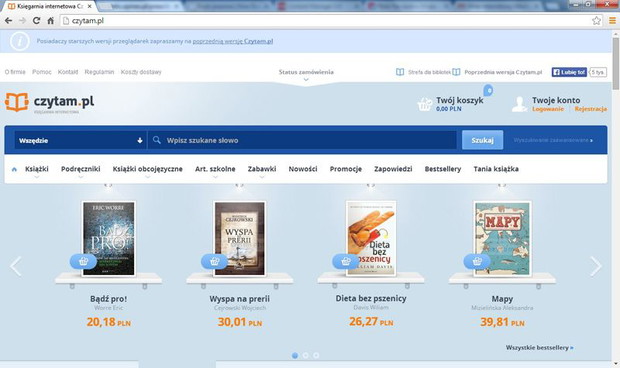
Task: Show previous bestsellers with left arrow
Action: (16, 266)
